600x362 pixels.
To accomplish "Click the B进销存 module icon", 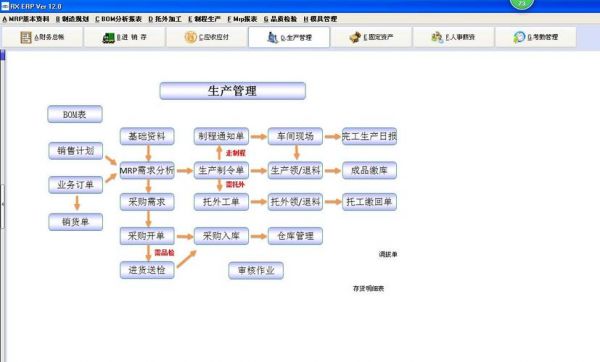I will [x=109, y=38].
